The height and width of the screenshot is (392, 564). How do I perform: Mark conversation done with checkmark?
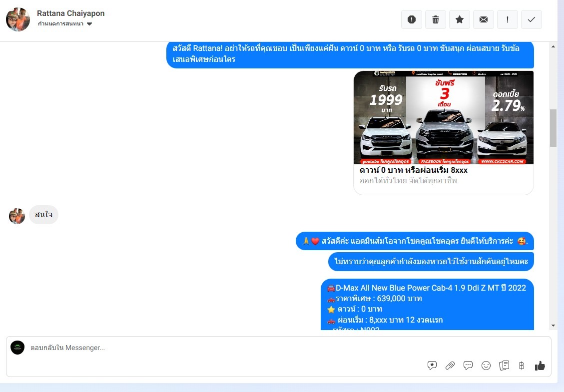pos(532,19)
